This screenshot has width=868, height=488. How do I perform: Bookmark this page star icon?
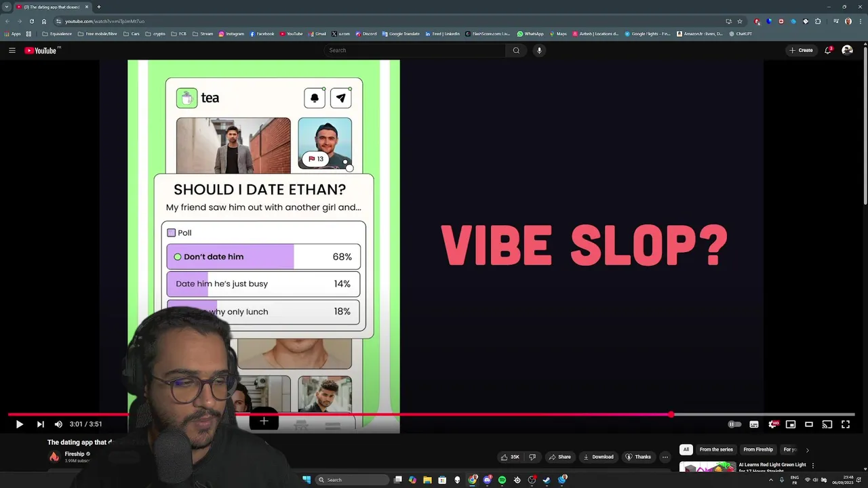[740, 21]
